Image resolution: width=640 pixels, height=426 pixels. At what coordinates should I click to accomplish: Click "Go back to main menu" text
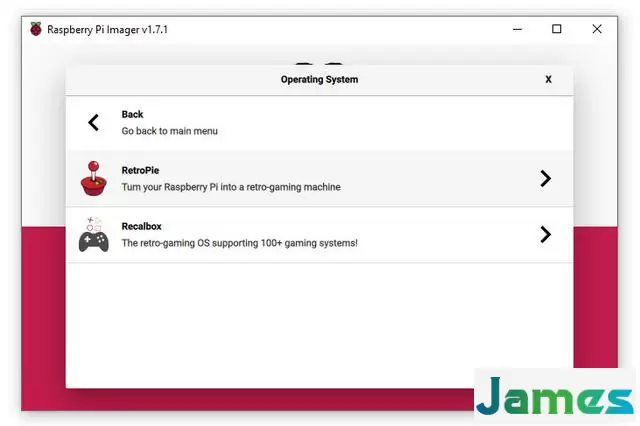(169, 131)
